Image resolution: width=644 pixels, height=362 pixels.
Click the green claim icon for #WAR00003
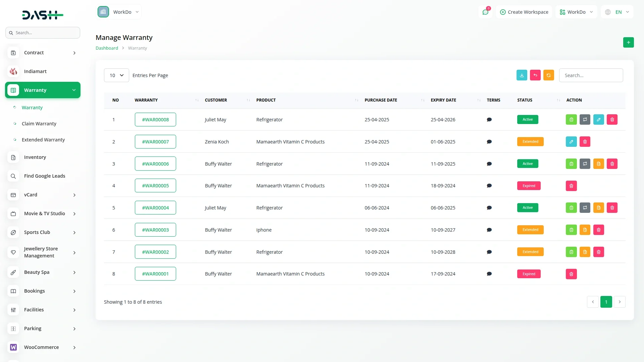click(x=571, y=230)
